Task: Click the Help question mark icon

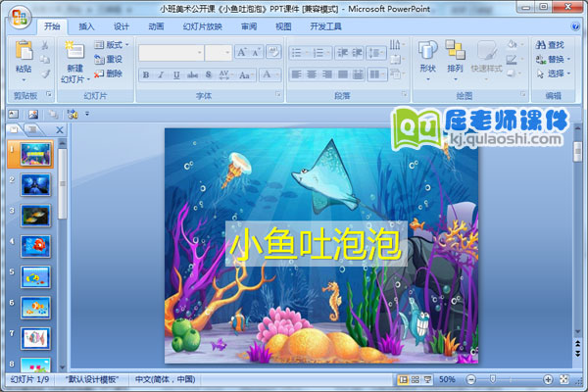Action: pos(575,26)
